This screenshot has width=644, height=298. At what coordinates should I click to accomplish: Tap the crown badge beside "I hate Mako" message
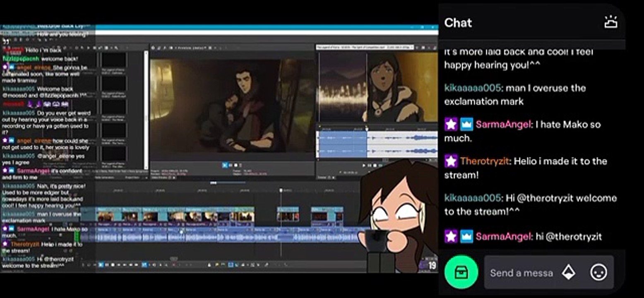point(466,124)
